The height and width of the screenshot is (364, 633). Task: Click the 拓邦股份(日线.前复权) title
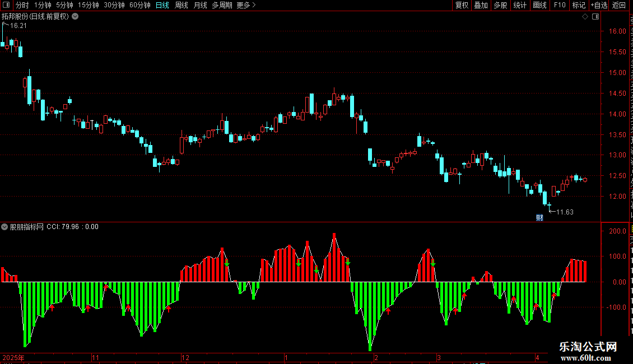coord(35,17)
